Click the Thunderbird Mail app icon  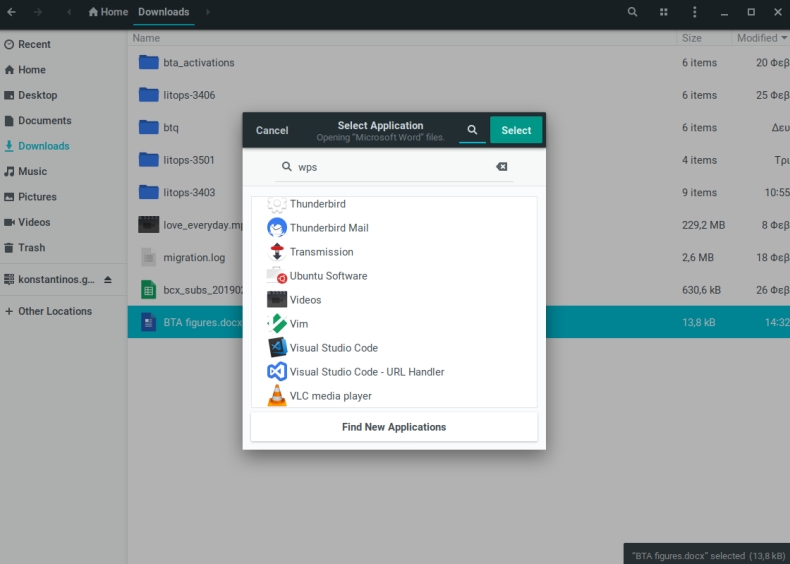point(277,228)
